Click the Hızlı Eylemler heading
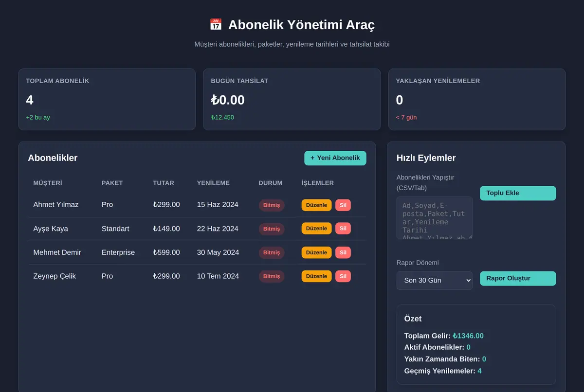The image size is (584, 392). (426, 158)
